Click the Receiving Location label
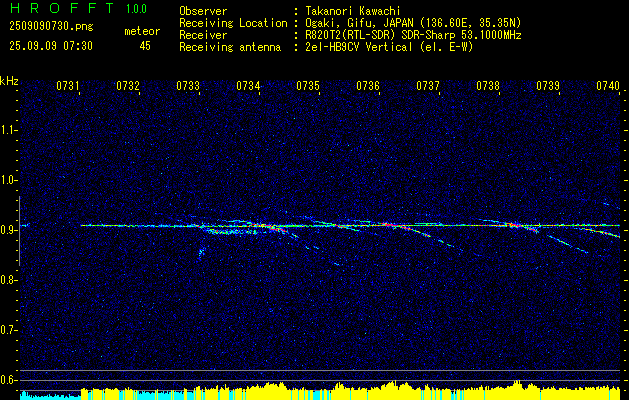This screenshot has width=629, height=400. tap(233, 23)
